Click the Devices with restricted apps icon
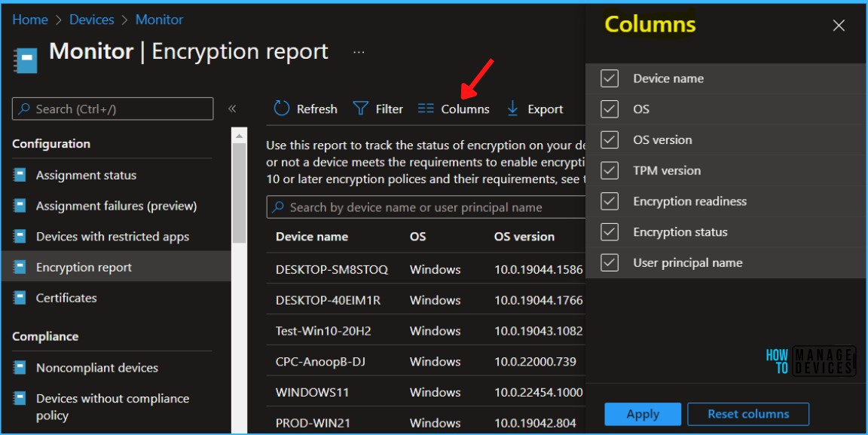 pyautogui.click(x=20, y=237)
